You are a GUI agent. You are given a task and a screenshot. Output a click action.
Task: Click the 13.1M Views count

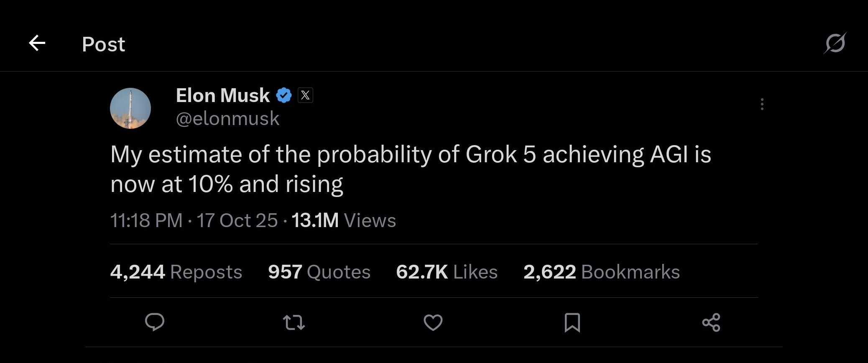point(344,220)
